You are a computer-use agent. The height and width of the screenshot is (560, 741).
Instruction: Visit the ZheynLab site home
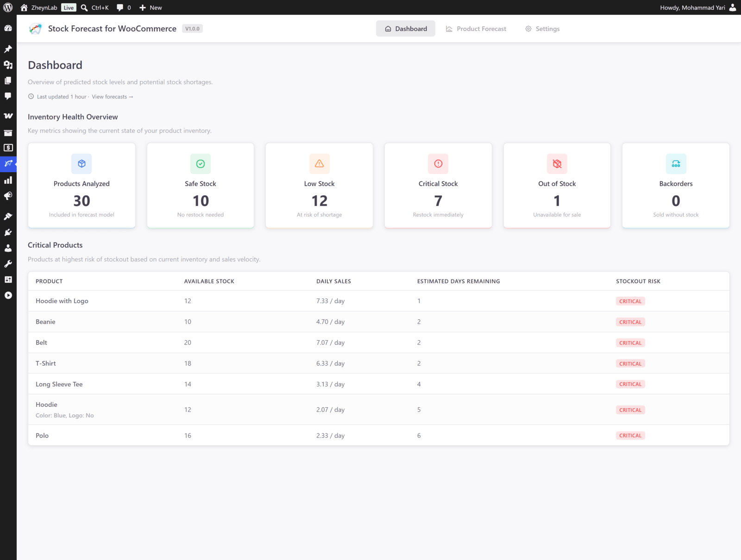pos(39,7)
